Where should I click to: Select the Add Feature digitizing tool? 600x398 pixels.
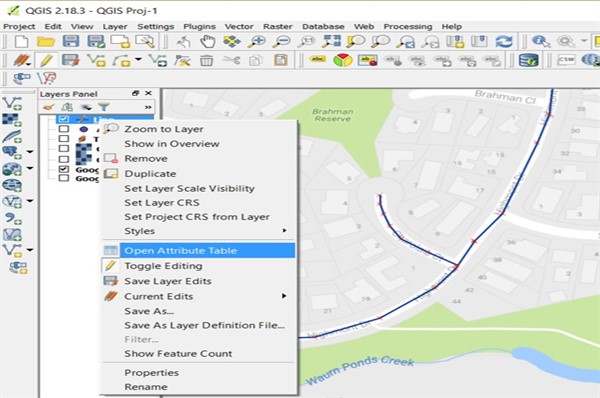(96, 60)
